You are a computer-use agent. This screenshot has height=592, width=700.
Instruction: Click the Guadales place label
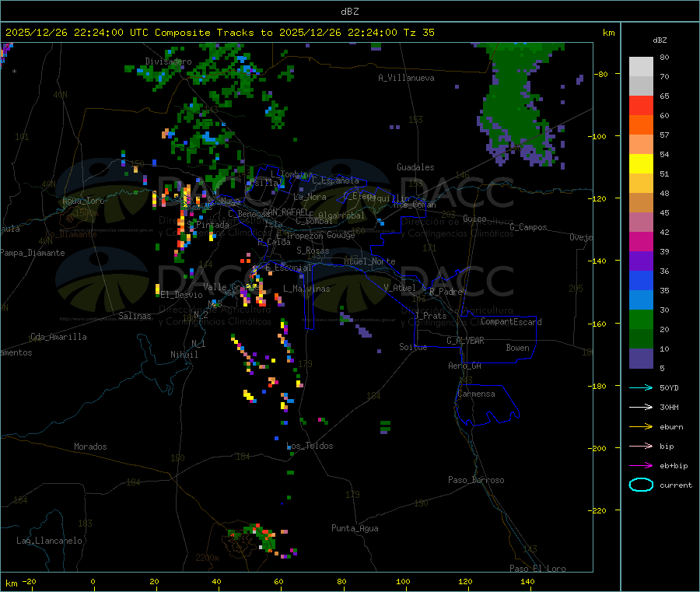415,167
